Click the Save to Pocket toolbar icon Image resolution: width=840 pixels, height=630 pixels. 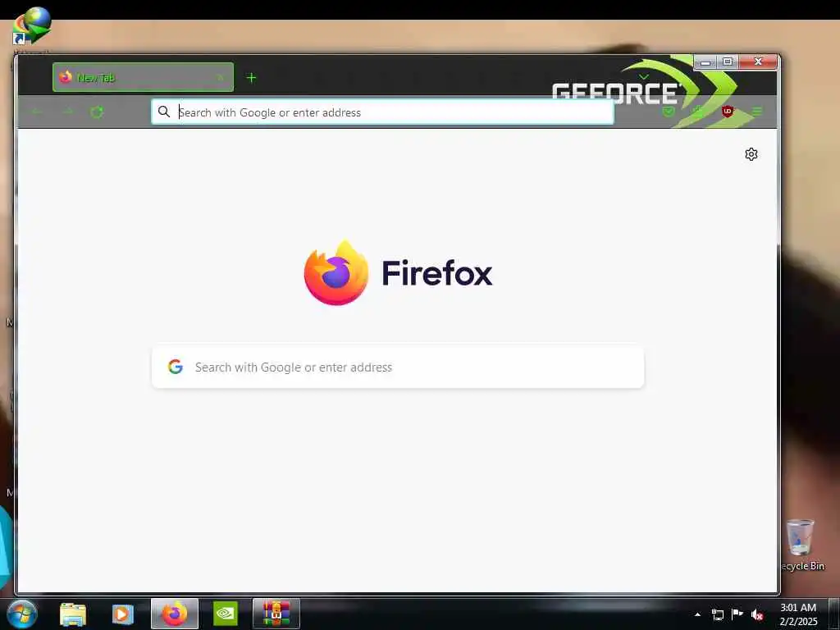668,112
